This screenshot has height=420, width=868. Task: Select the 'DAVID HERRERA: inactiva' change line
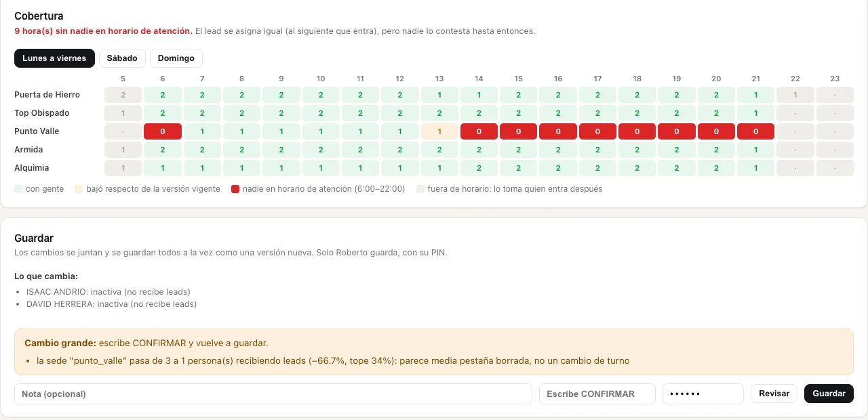click(x=112, y=304)
